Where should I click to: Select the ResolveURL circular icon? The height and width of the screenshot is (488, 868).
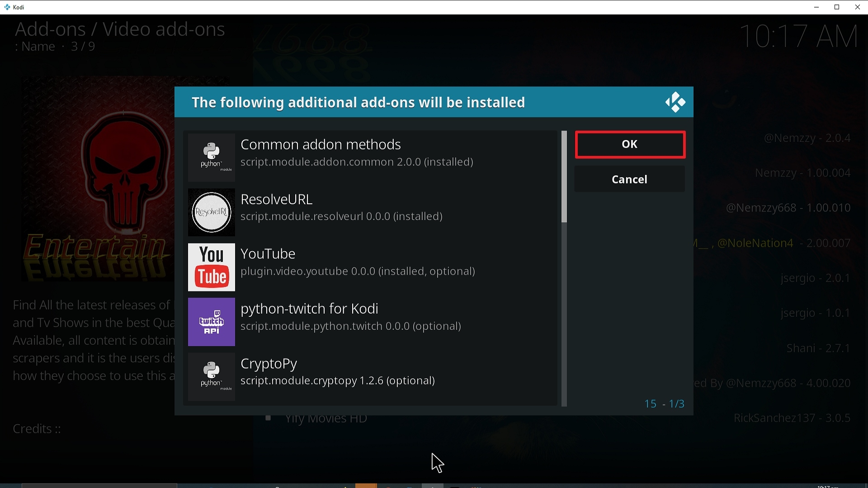(x=212, y=212)
